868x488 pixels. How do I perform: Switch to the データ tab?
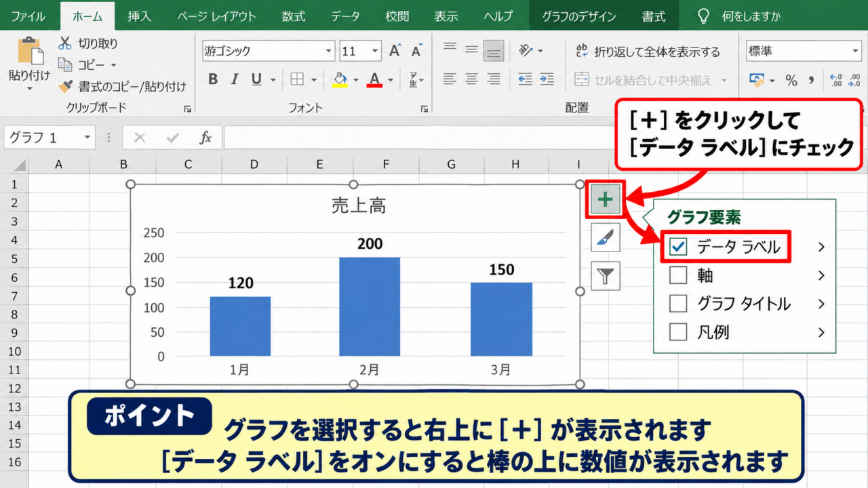(x=345, y=16)
